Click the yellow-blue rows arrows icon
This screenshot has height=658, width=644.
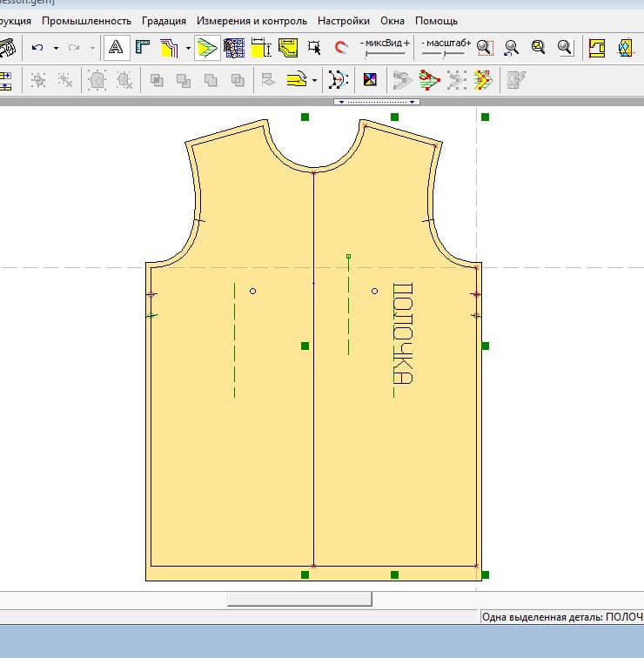(5, 81)
